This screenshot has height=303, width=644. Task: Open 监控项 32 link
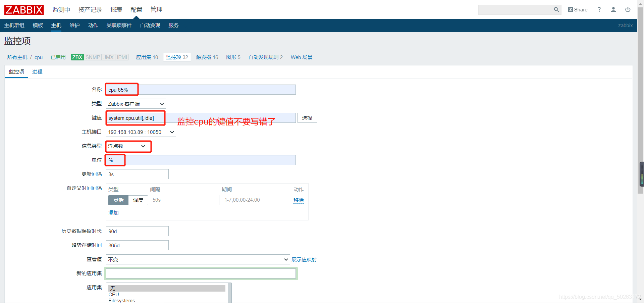point(177,57)
